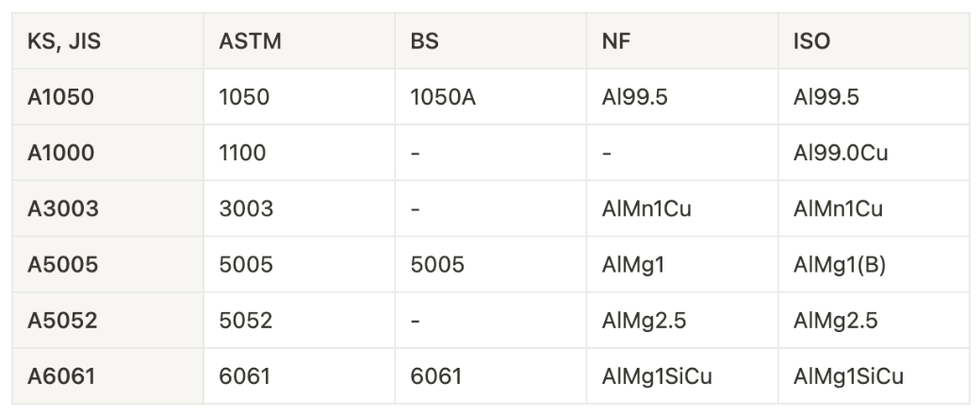Click the 1100 cell in ASTM column
980x415 pixels.
[242, 153]
